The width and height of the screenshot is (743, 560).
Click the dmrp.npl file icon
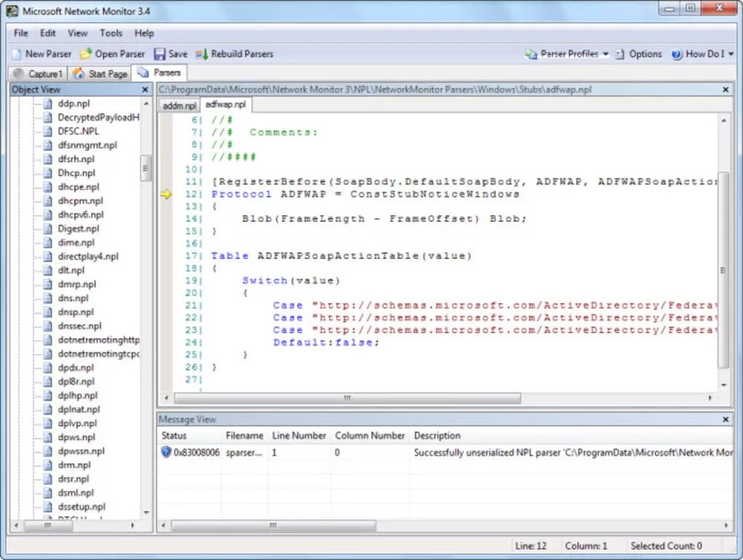pyautogui.click(x=48, y=284)
